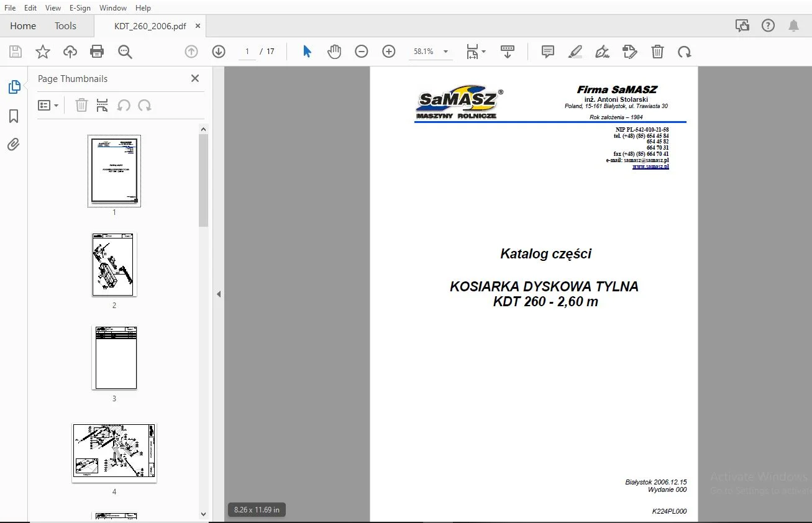Screen dimensions: 812x523
Task: Click the samasz@samasz.pl email address
Action: click(647, 160)
